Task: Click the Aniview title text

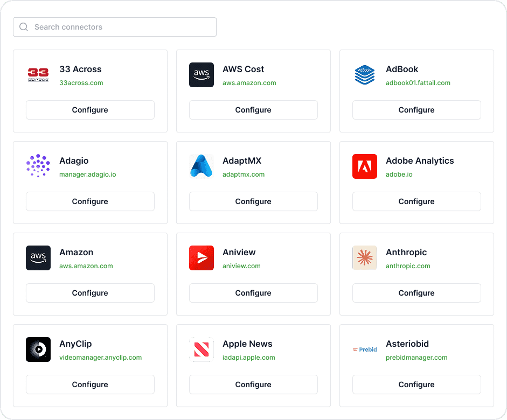Action: tap(239, 253)
